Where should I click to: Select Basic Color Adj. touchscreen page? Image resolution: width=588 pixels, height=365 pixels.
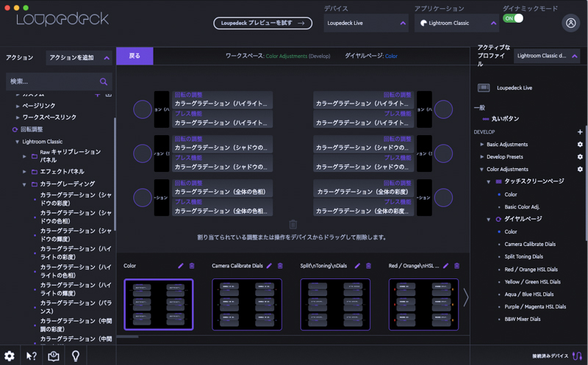tap(522, 207)
